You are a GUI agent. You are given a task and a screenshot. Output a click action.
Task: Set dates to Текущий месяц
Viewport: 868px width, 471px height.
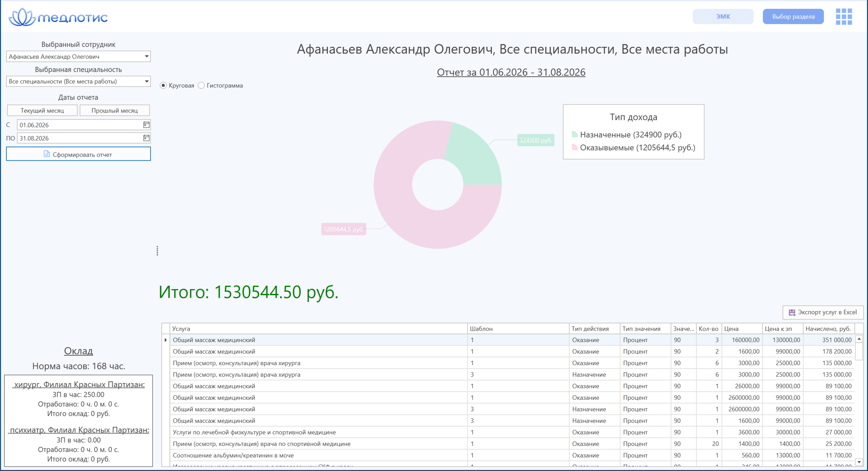(42, 111)
